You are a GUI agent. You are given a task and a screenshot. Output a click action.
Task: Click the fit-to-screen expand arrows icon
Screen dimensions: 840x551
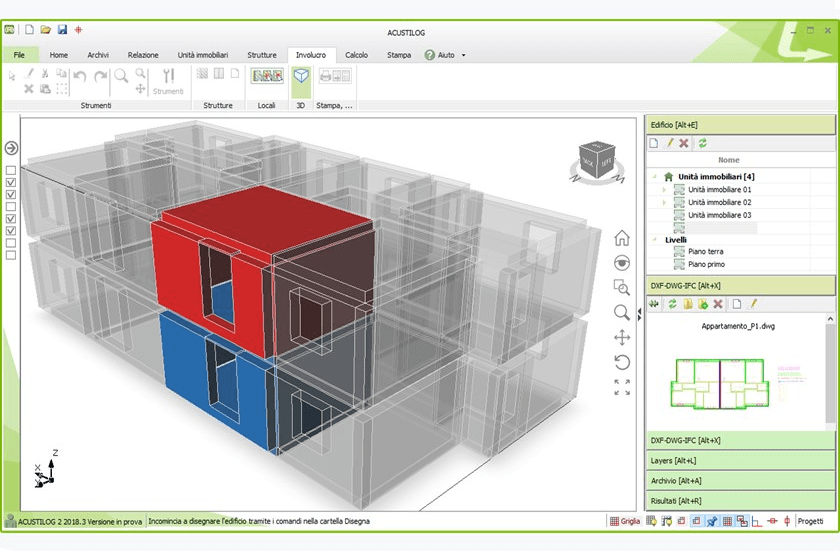click(622, 387)
